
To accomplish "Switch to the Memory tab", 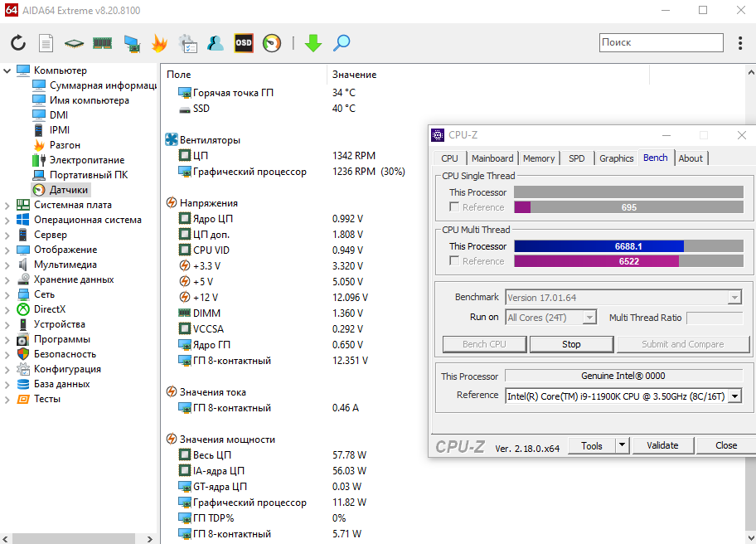I will (539, 158).
